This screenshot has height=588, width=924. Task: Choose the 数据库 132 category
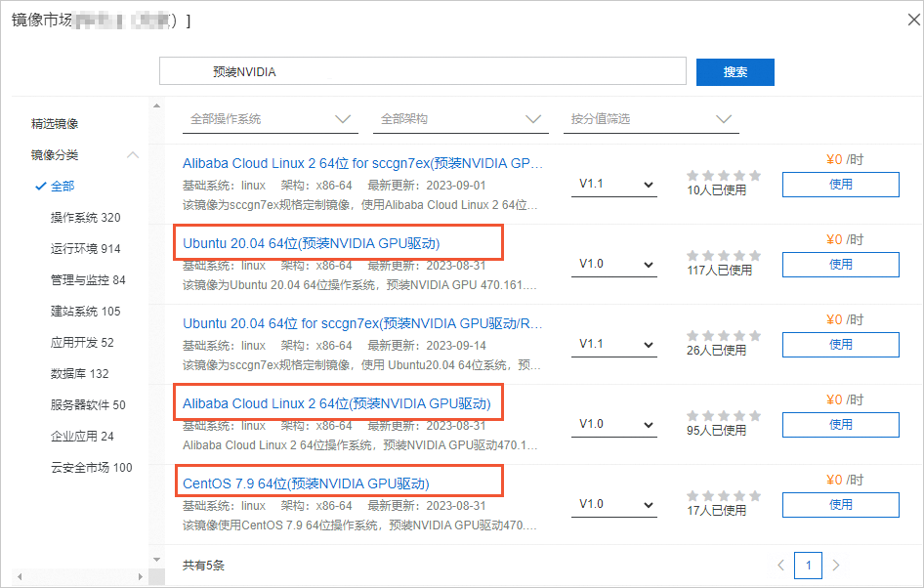79,374
